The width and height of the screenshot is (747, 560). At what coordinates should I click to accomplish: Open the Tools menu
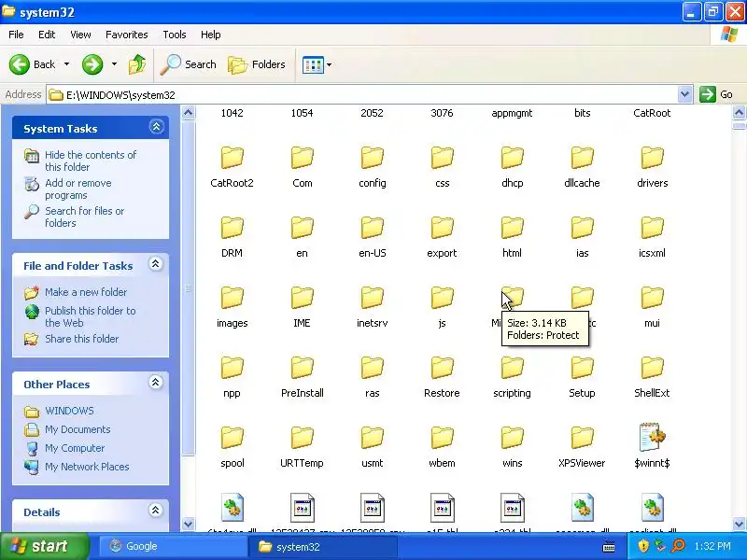[175, 35]
